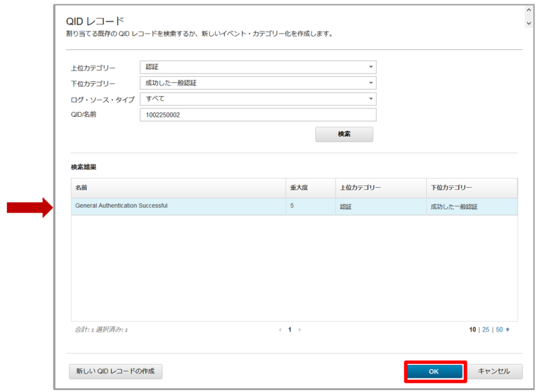540x392 pixels.
Task: Open the 下位カテゴリー dropdown showing 成功した一般認証
Action: (x=258, y=83)
